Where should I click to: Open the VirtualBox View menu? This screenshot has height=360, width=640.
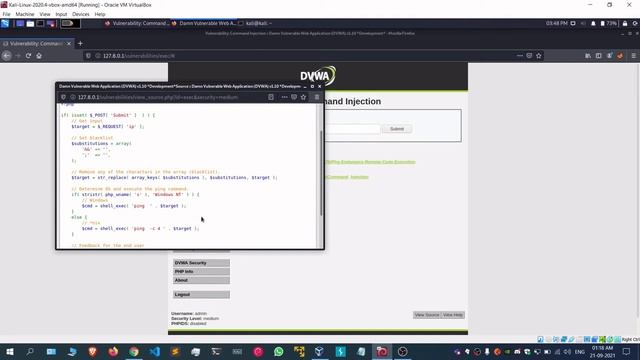click(x=45, y=14)
